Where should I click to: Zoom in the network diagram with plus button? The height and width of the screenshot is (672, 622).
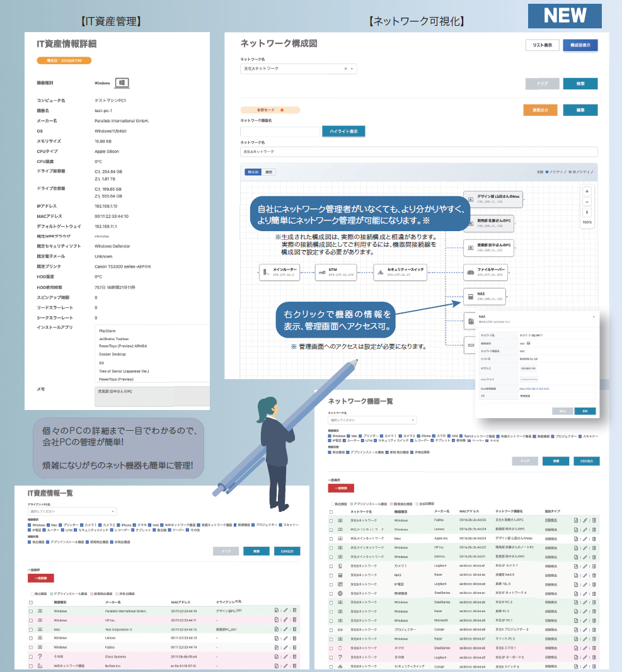point(587,191)
